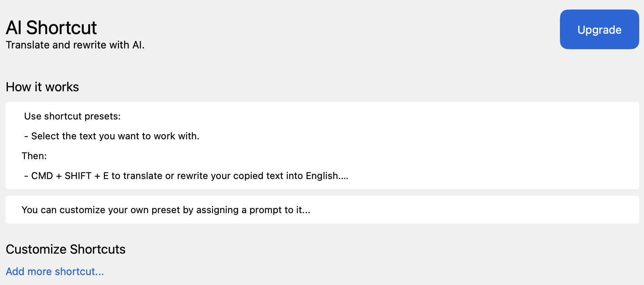Open the Add more shortcut link

coord(55,272)
